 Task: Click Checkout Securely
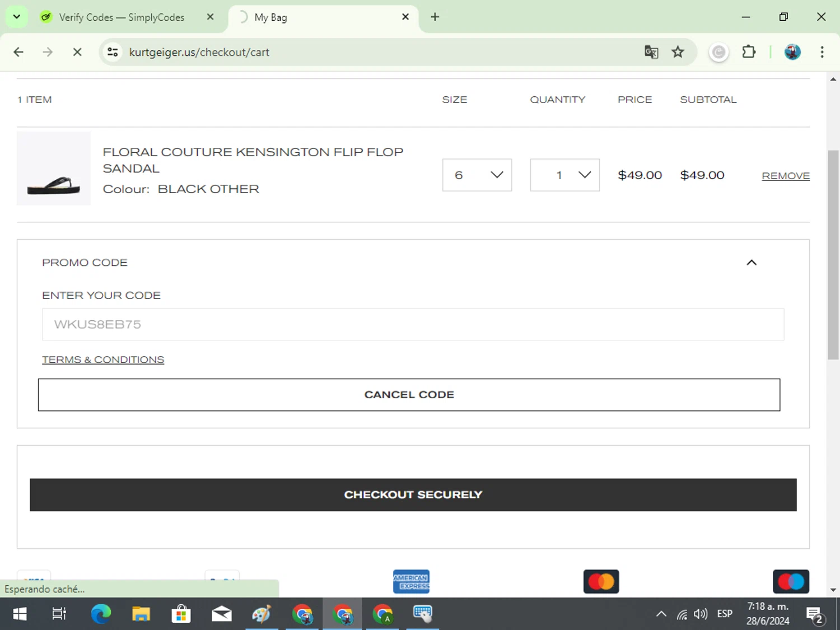pos(413,494)
